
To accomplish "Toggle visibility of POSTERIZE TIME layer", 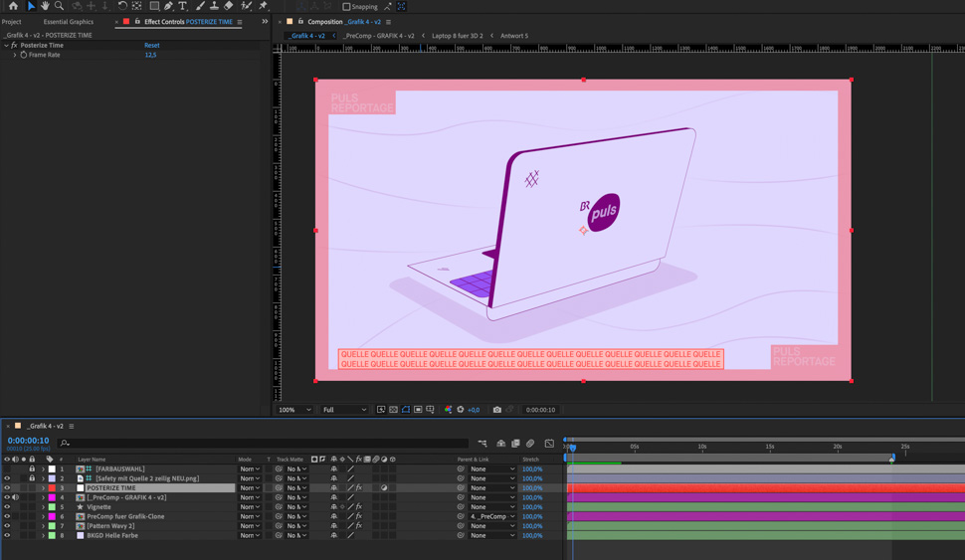I will click(7, 488).
